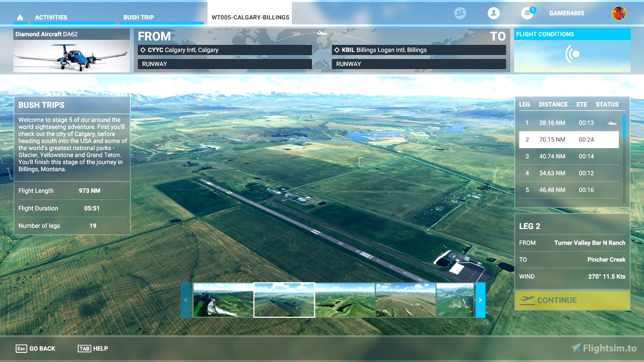Click the Flight Length 973 NM value
This screenshot has width=644, height=362.
point(89,191)
